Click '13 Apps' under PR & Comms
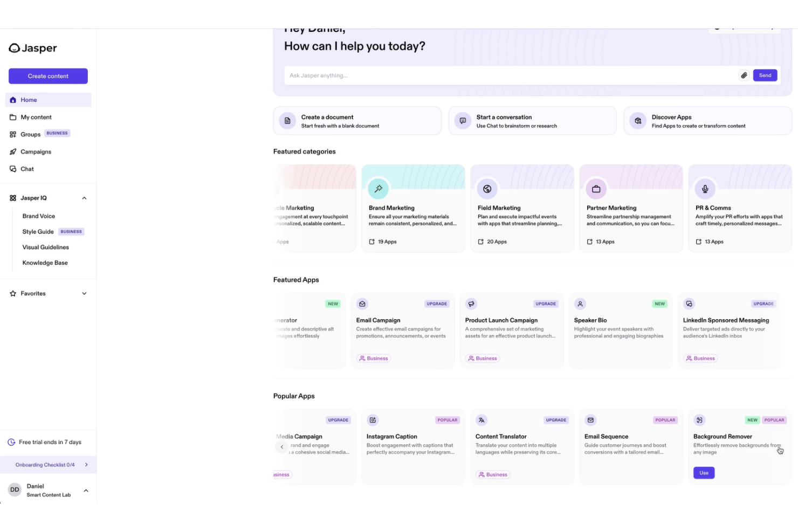The height and width of the screenshot is (532, 798). pos(714,242)
